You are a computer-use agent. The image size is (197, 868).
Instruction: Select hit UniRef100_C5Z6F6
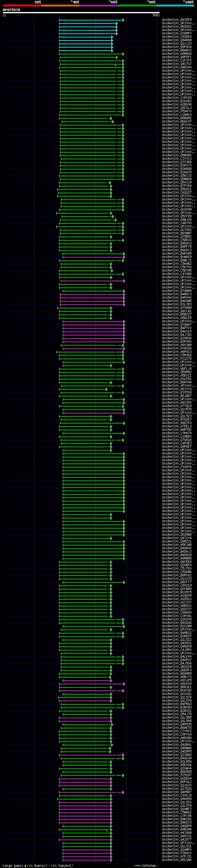click(177, 37)
